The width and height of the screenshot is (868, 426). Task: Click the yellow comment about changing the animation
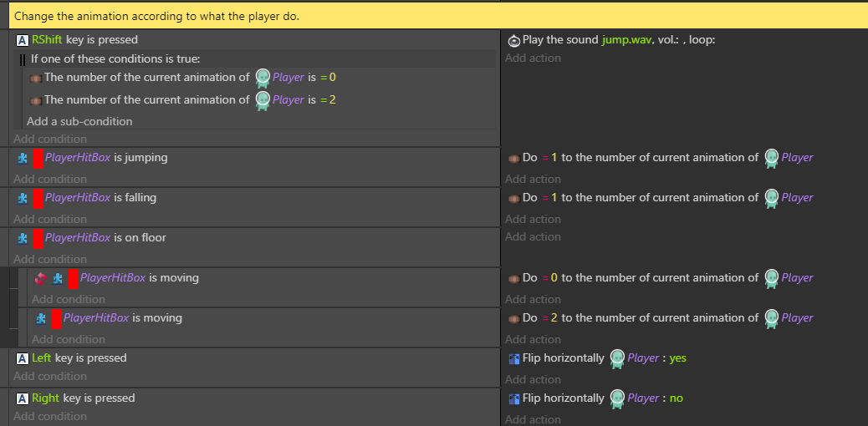point(438,16)
